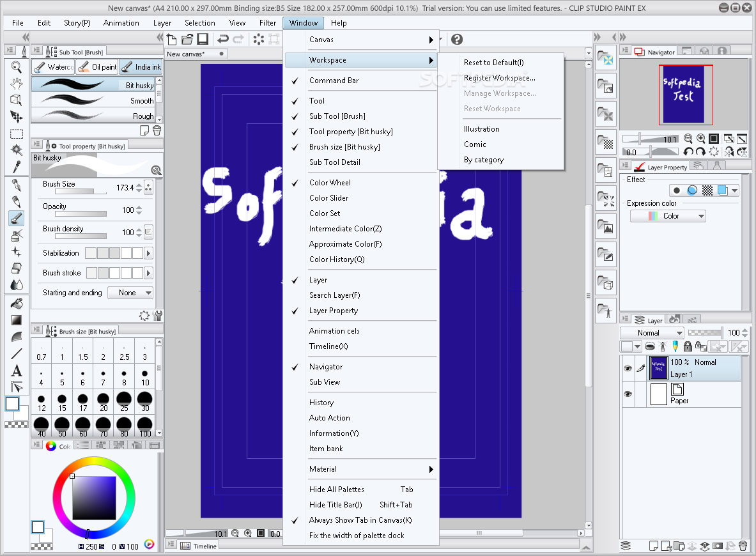
Task: Open Effect options dropdown arrow
Action: point(734,190)
